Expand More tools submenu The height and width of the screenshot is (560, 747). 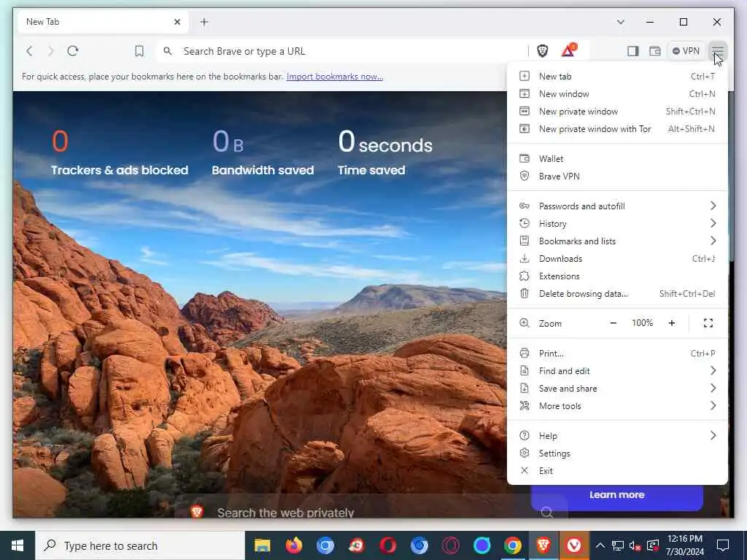[x=617, y=406]
